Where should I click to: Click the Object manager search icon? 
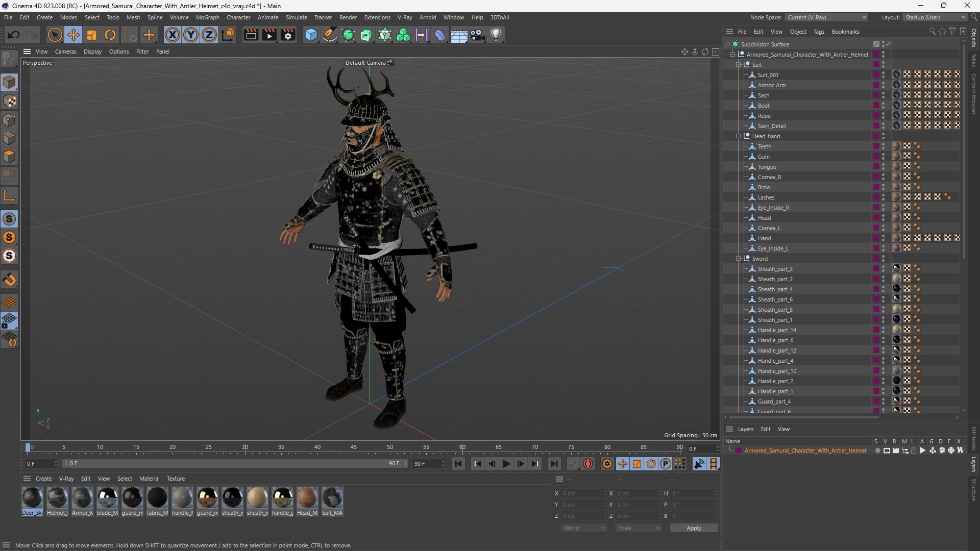[x=932, y=32]
